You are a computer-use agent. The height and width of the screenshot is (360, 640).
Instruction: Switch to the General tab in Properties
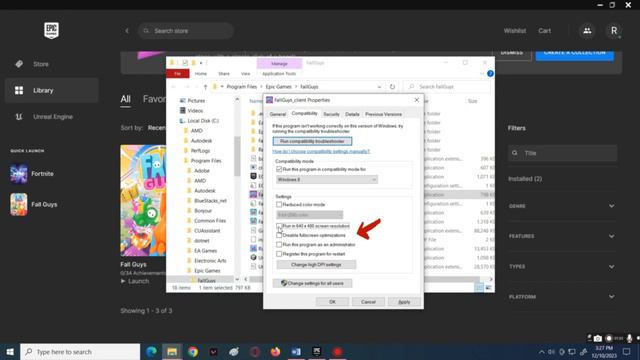click(x=278, y=114)
